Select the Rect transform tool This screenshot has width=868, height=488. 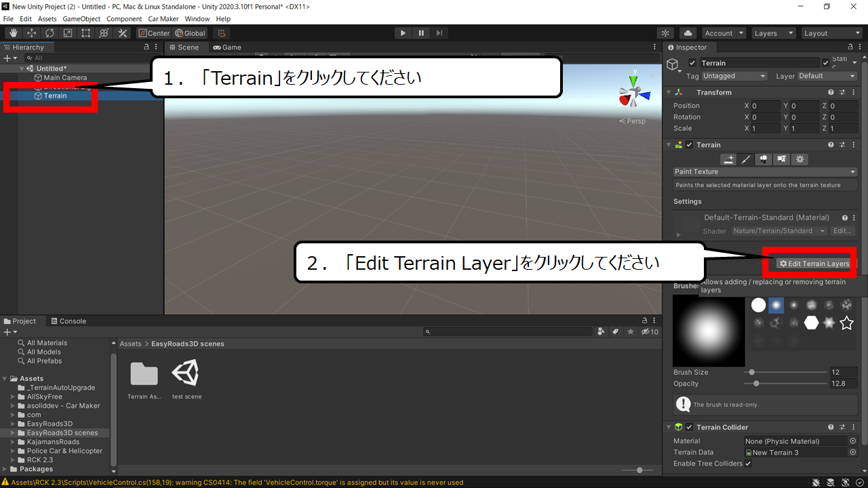(86, 33)
